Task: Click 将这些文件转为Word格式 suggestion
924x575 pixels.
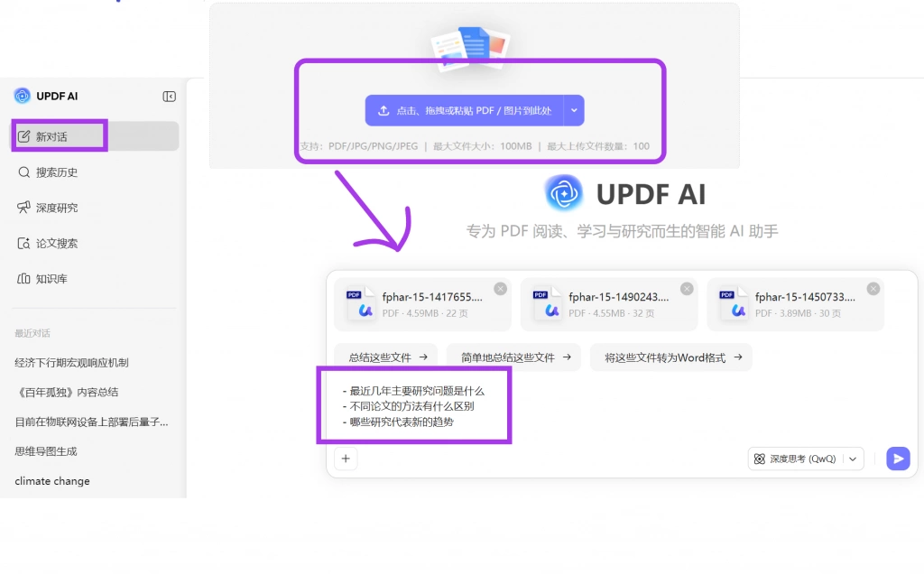Action: click(671, 357)
